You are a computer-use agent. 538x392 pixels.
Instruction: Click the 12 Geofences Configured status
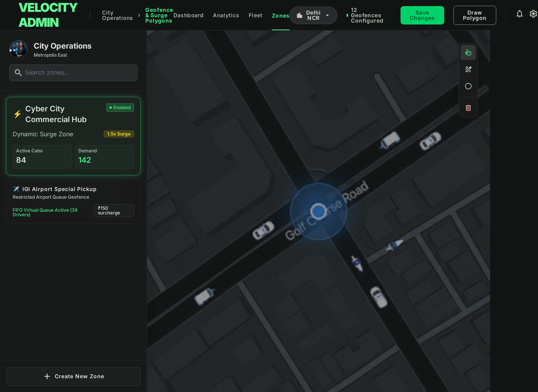pyautogui.click(x=365, y=15)
